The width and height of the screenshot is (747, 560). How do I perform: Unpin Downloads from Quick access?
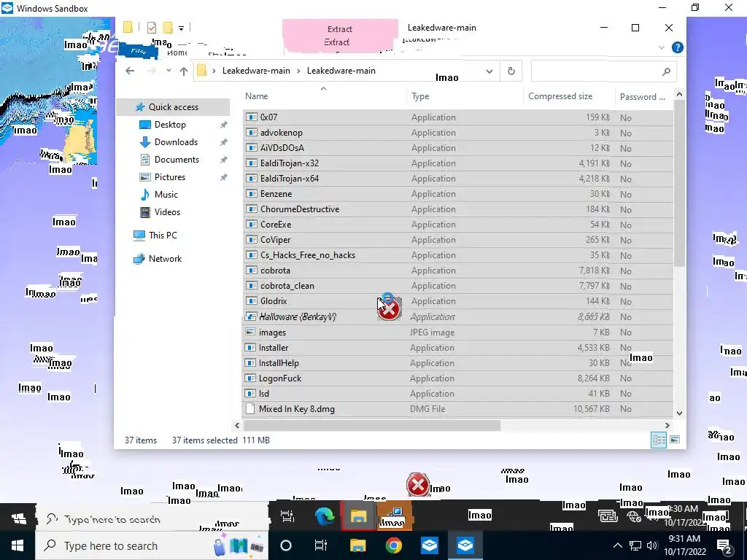click(223, 142)
